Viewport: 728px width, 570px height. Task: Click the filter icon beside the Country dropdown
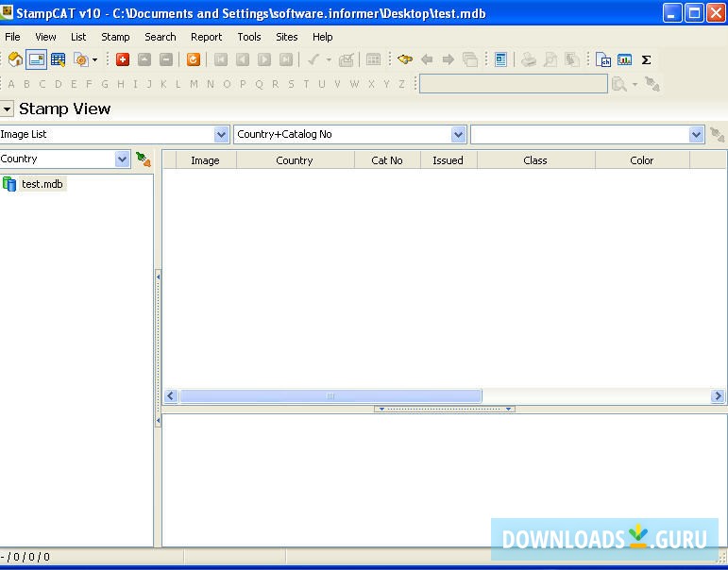[x=143, y=159]
